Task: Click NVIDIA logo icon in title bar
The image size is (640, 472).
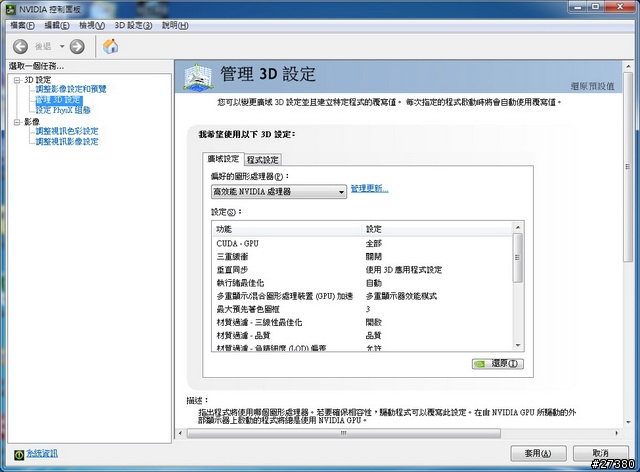Action: 11,9
